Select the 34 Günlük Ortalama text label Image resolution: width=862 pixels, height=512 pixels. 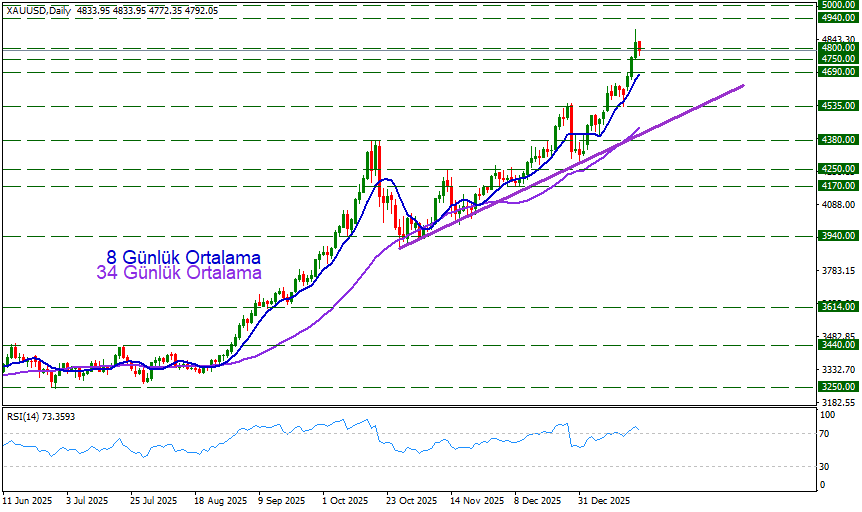pos(180,273)
